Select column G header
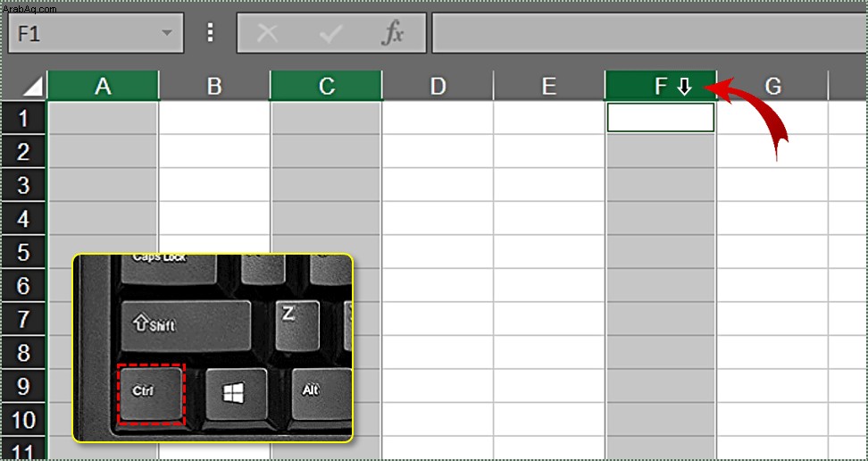 (x=772, y=86)
